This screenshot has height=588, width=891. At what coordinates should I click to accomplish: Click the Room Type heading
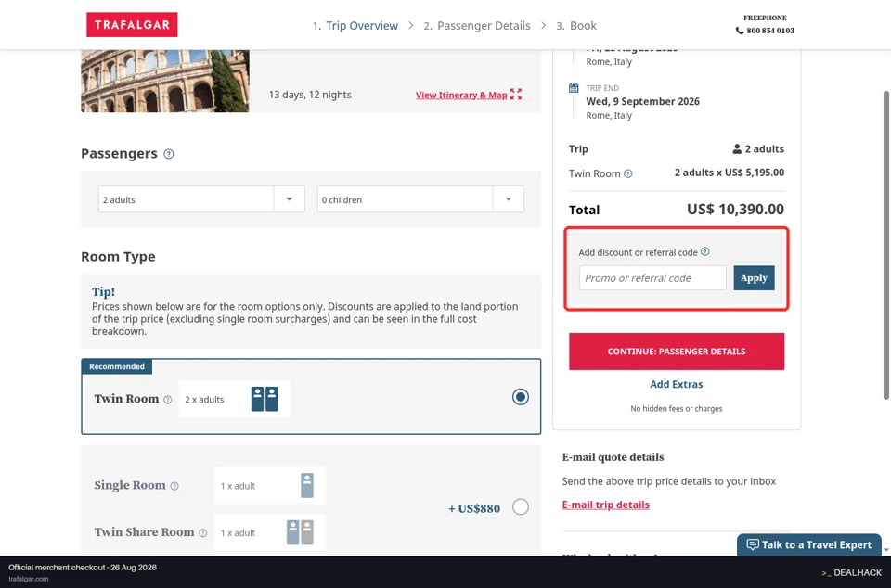tap(118, 257)
